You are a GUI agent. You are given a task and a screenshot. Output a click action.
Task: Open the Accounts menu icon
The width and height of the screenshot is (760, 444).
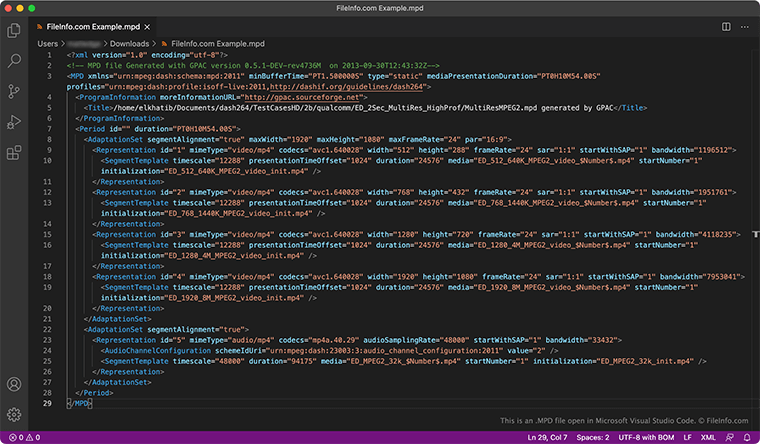(14, 384)
